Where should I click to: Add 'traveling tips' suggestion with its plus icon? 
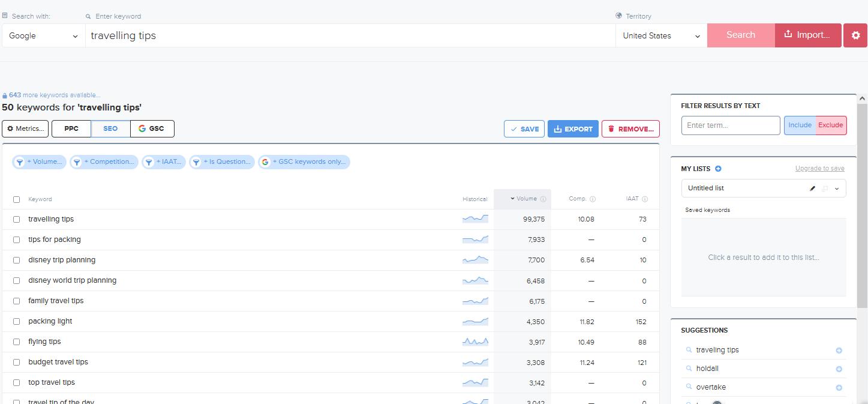[x=839, y=351]
